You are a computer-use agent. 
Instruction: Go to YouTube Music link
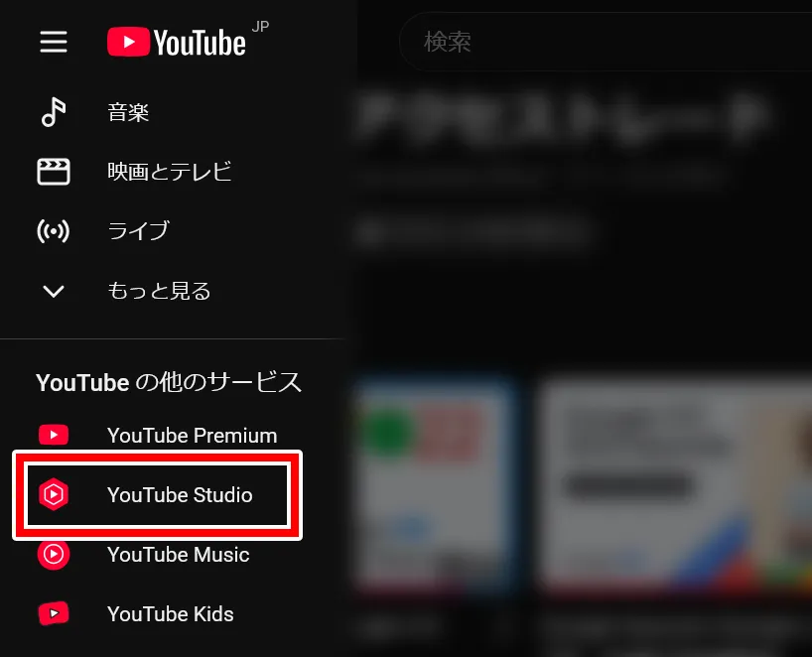(178, 555)
